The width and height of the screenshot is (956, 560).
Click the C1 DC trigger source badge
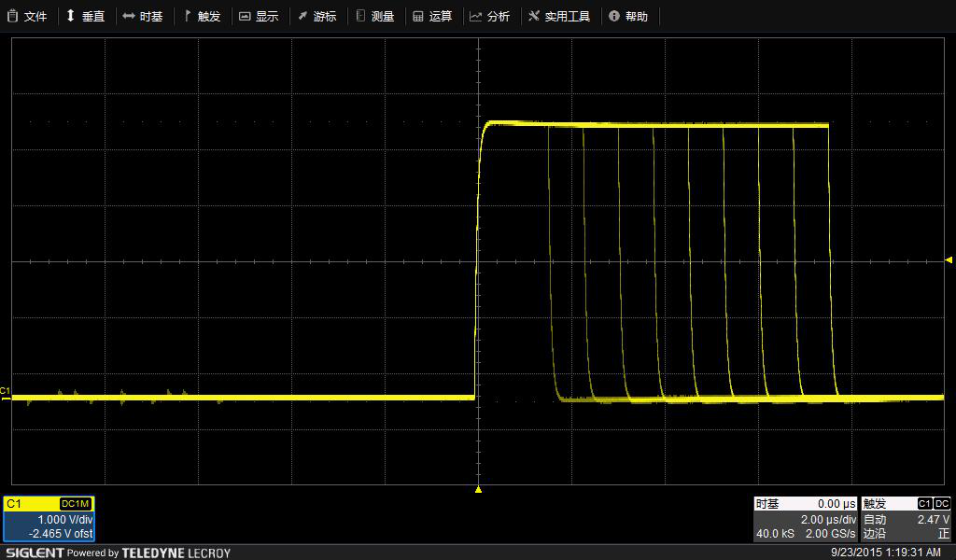click(x=934, y=504)
